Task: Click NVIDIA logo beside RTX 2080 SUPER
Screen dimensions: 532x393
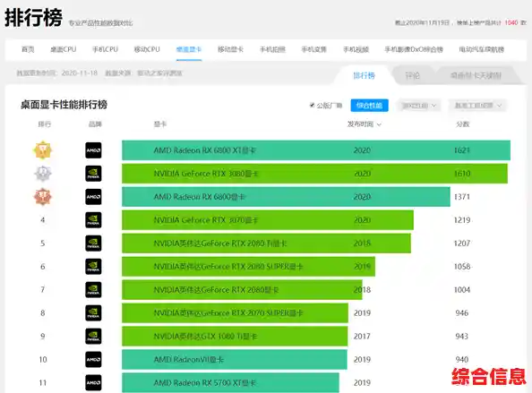Action: 93,267
